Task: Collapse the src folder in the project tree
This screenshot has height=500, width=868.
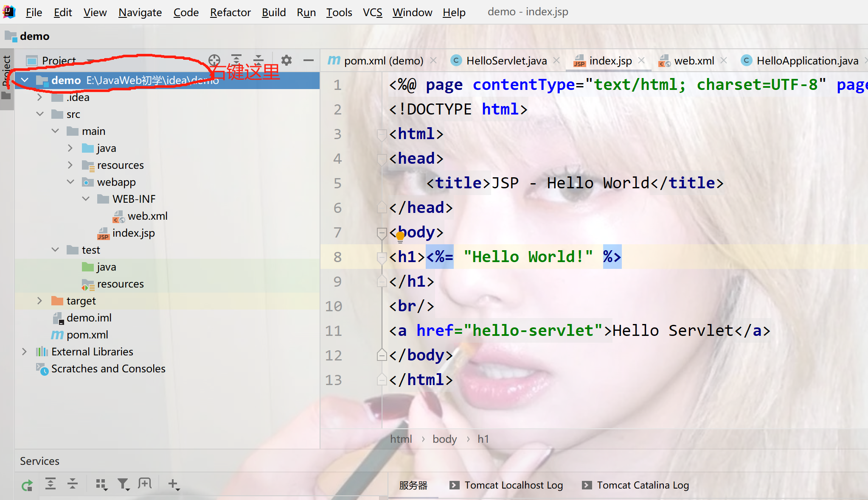Action: coord(40,114)
